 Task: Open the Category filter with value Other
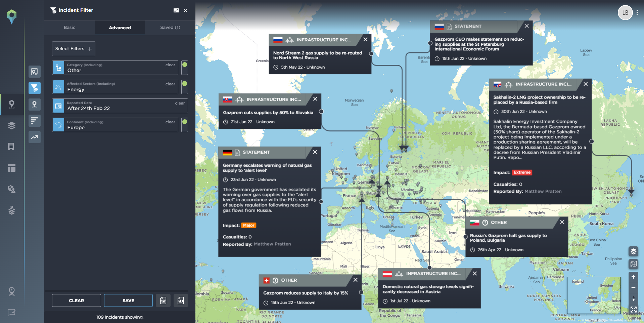point(115,68)
